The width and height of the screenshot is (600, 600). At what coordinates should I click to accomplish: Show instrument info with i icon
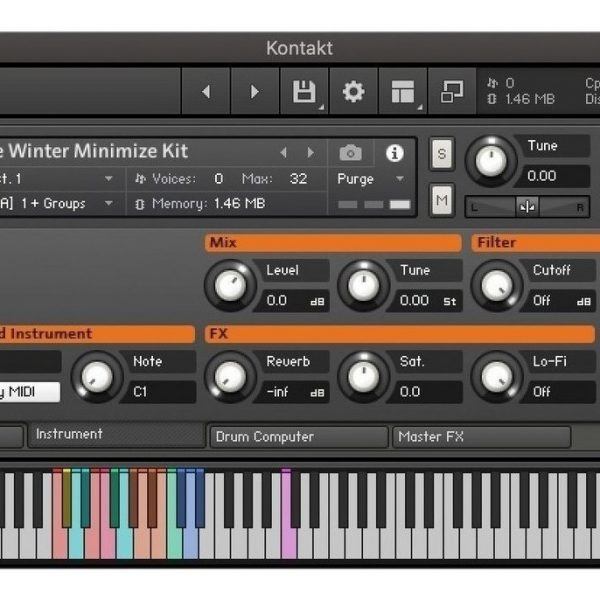[x=395, y=153]
